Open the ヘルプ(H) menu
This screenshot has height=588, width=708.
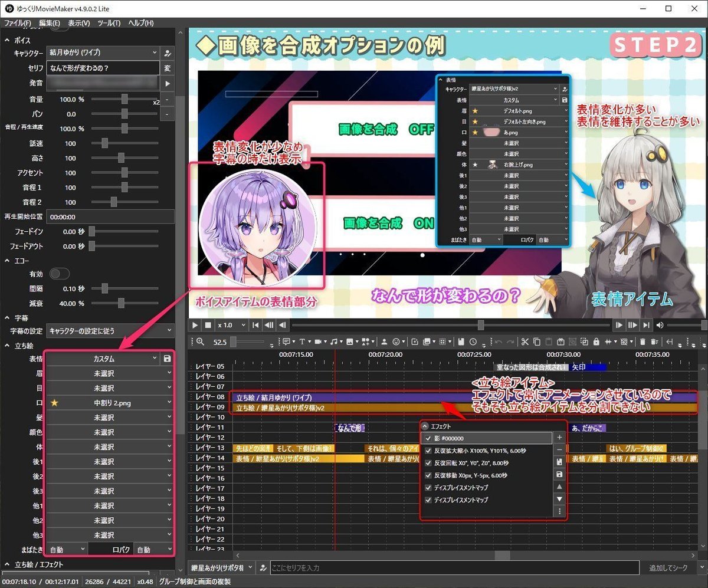[x=141, y=23]
